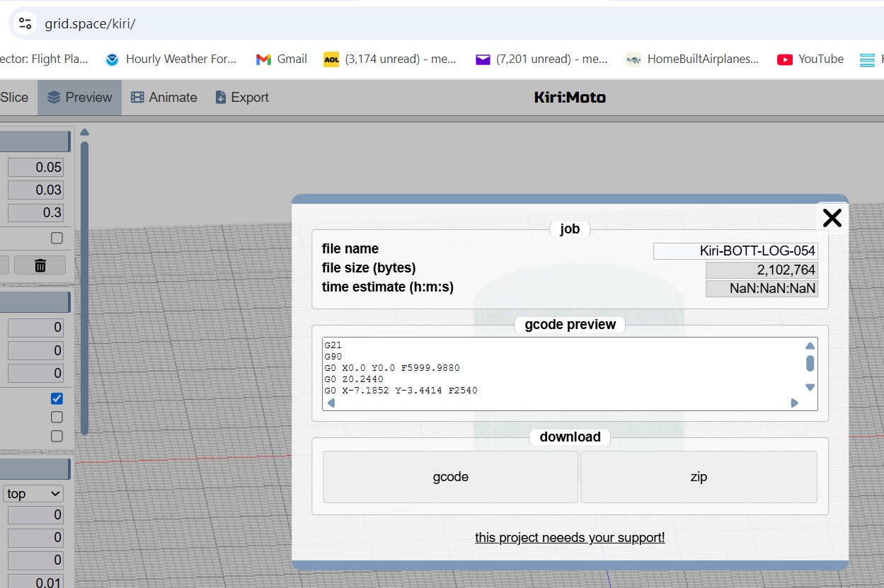Click the gcode preview vertical scrollbar thumb
The width and height of the screenshot is (884, 588).
(x=810, y=364)
